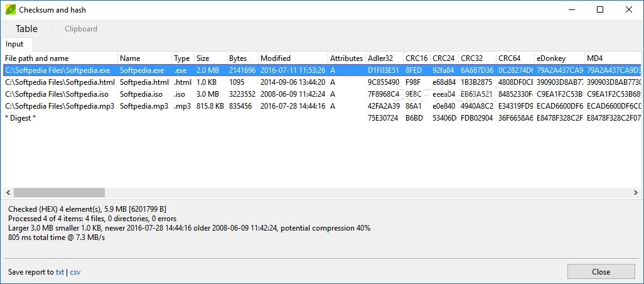This screenshot has width=644, height=284.
Task: Click the CRC16 column header
Action: 416,58
